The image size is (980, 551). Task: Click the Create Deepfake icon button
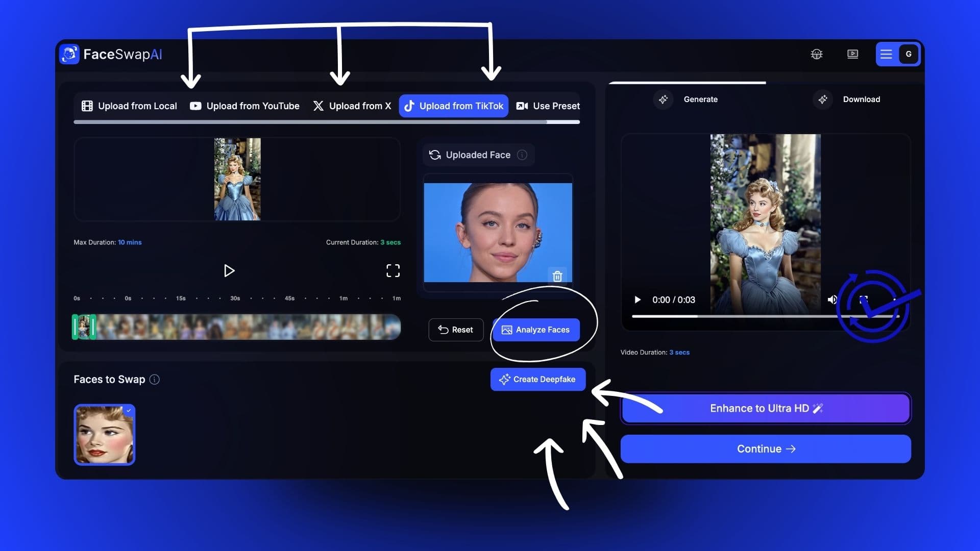tap(504, 380)
